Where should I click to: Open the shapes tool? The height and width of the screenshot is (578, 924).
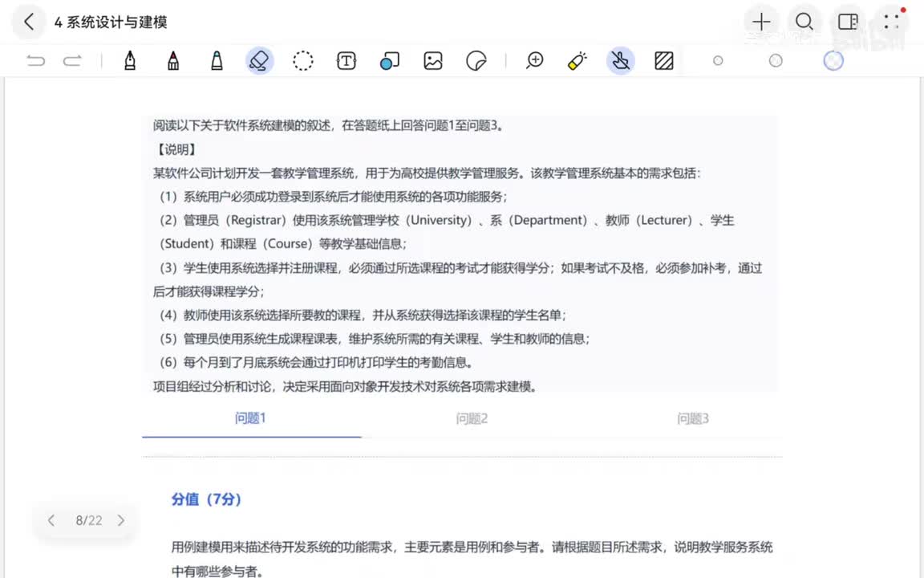tap(390, 61)
